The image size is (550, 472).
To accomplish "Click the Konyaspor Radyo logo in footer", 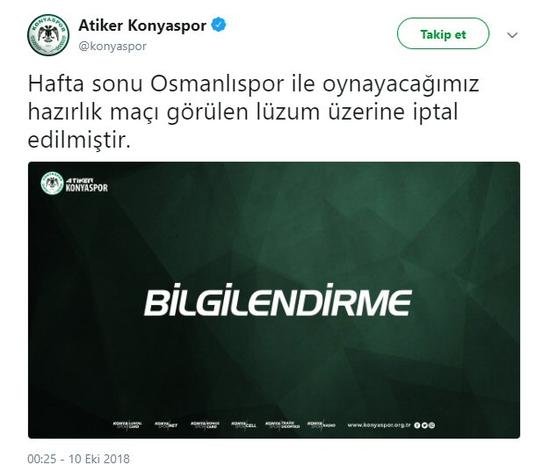I will [x=322, y=425].
